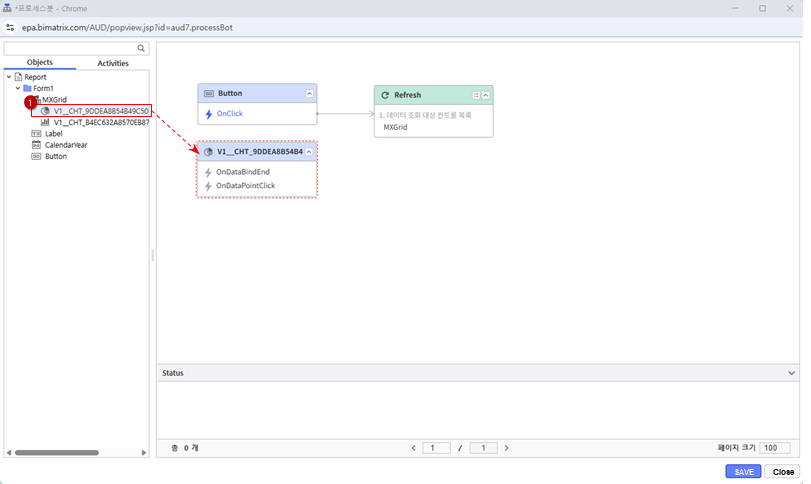This screenshot has height=484, width=811.
Task: Switch to the Activities tab
Action: pyautogui.click(x=112, y=63)
